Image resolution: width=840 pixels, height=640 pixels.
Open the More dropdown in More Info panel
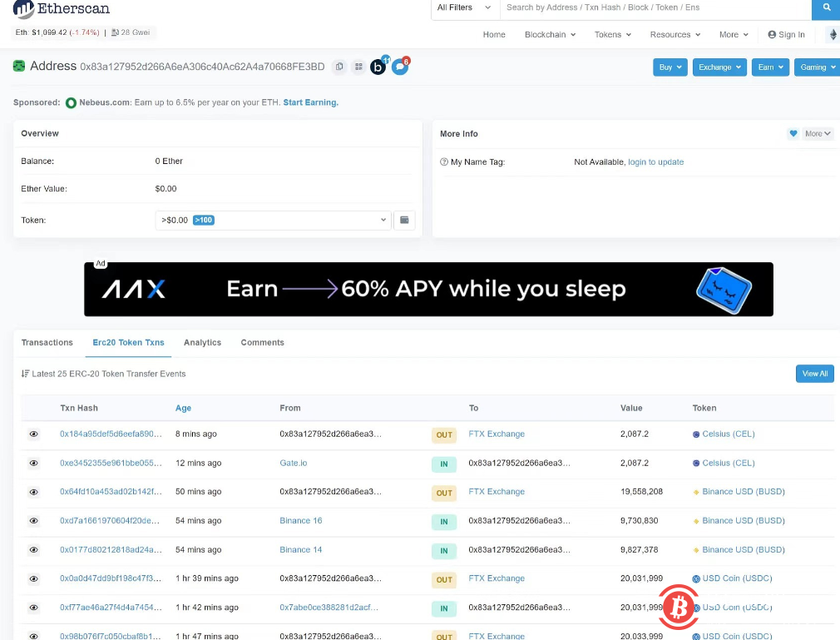(816, 133)
